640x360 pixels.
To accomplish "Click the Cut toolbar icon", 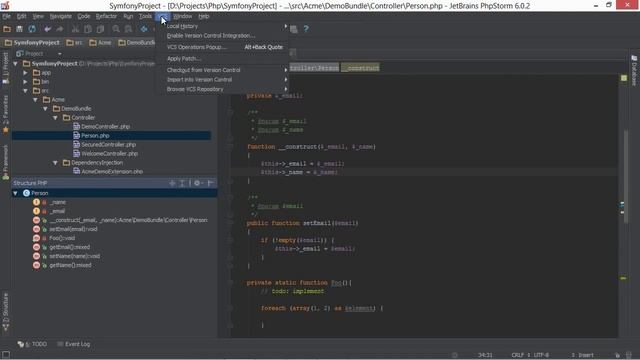I will (x=75, y=29).
